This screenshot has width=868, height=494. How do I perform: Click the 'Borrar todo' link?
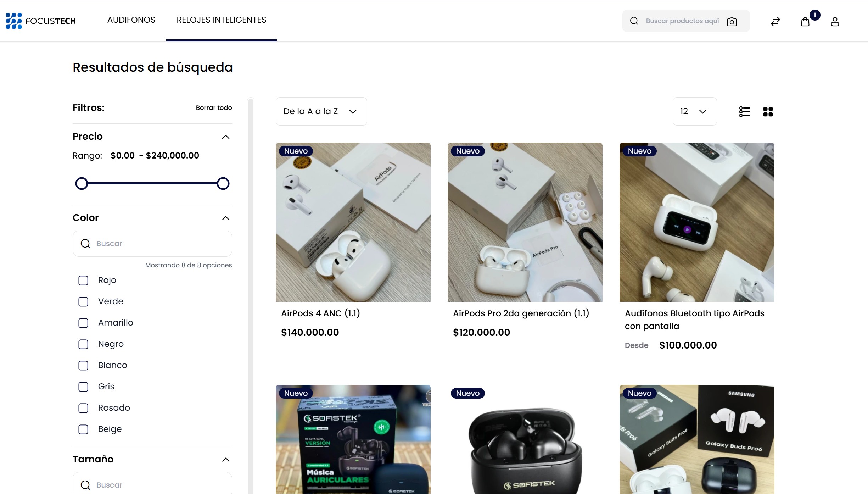click(x=214, y=107)
